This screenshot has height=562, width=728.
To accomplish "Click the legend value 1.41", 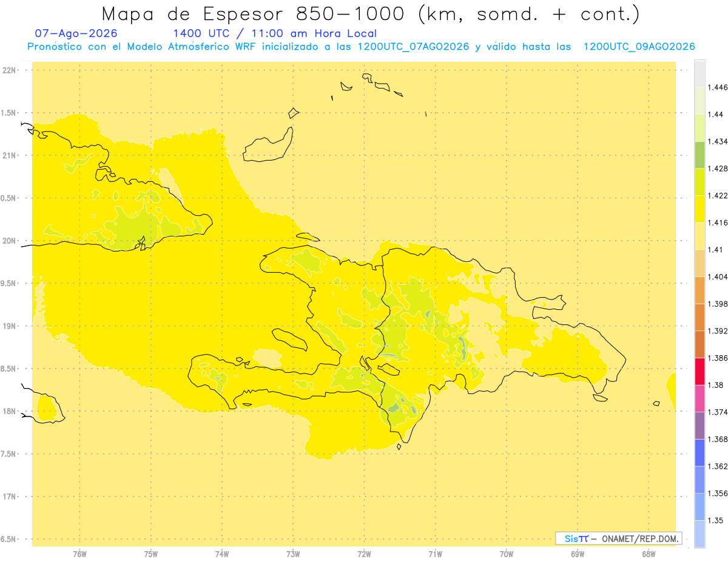I will coord(716,250).
